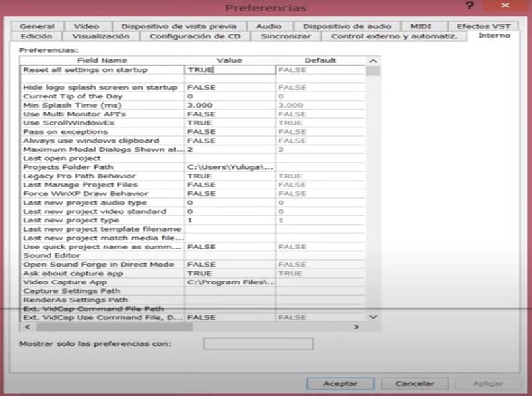The height and width of the screenshot is (396, 532).
Task: Select 'Hide logo splash screen on startup' row
Action: 193,88
